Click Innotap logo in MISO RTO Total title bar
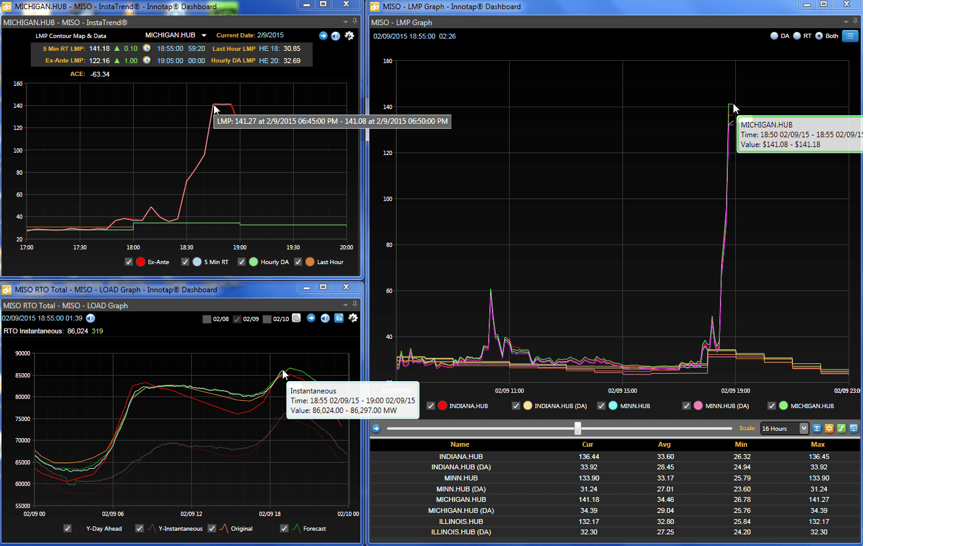 (x=7, y=289)
